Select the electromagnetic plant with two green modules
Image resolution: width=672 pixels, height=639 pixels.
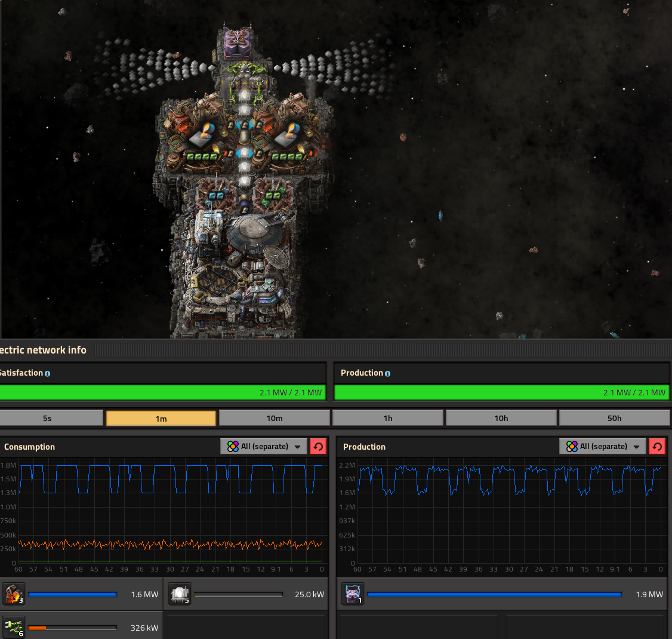273,194
